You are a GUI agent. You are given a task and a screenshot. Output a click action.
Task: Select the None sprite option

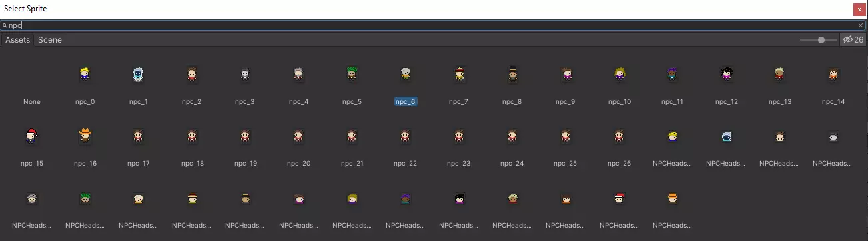[x=32, y=102]
